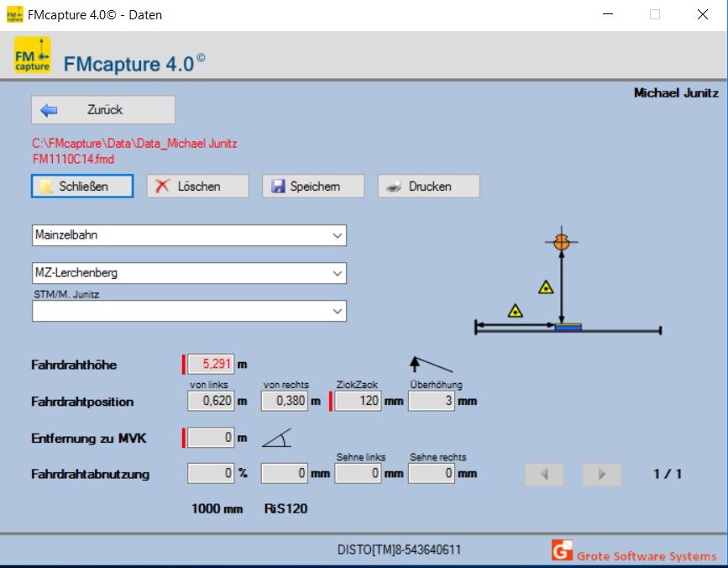Click the user name Michael Junitz
The height and width of the screenshot is (568, 728).
click(x=676, y=93)
